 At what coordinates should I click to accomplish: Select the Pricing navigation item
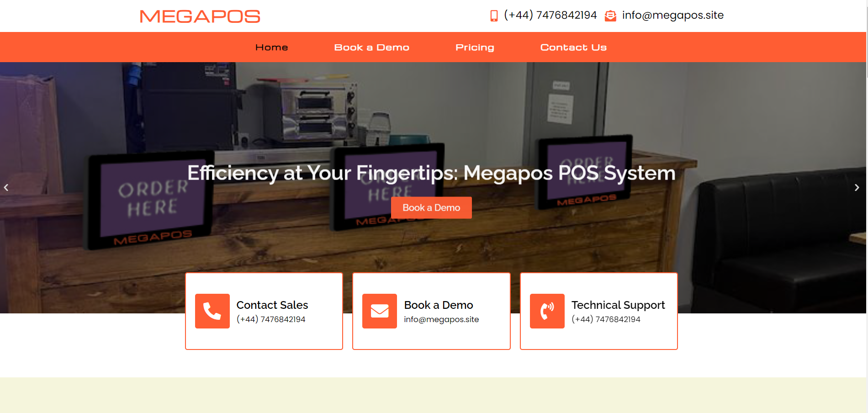(x=475, y=48)
